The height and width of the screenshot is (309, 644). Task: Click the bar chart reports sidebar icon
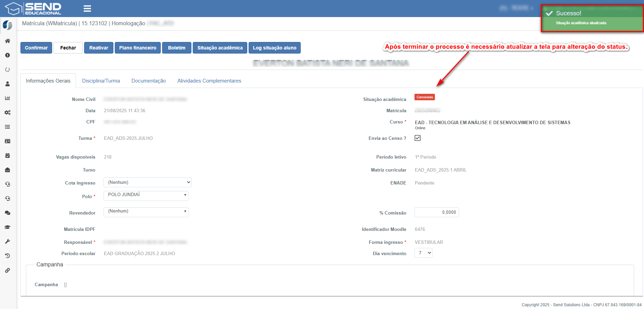pos(7,98)
